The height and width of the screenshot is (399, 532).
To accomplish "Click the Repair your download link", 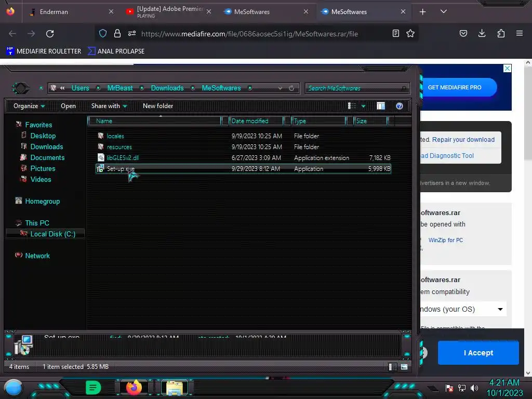I will pos(463,139).
